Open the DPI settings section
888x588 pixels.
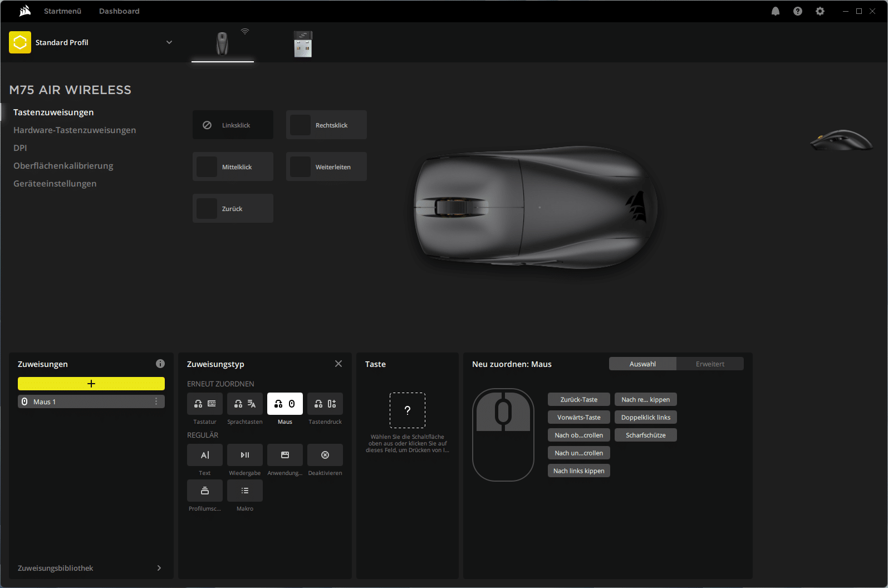tap(20, 148)
